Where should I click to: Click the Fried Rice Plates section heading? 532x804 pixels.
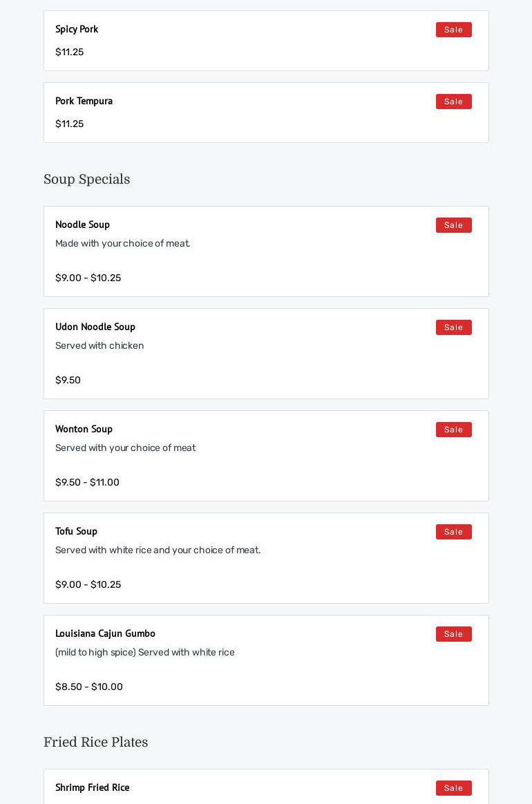pyautogui.click(x=95, y=743)
